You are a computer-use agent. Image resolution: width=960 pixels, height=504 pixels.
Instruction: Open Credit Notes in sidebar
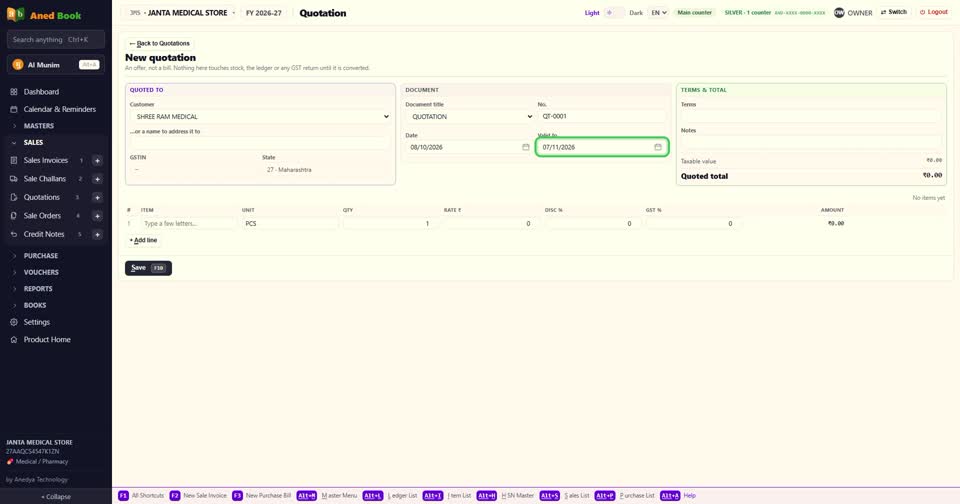pos(44,234)
